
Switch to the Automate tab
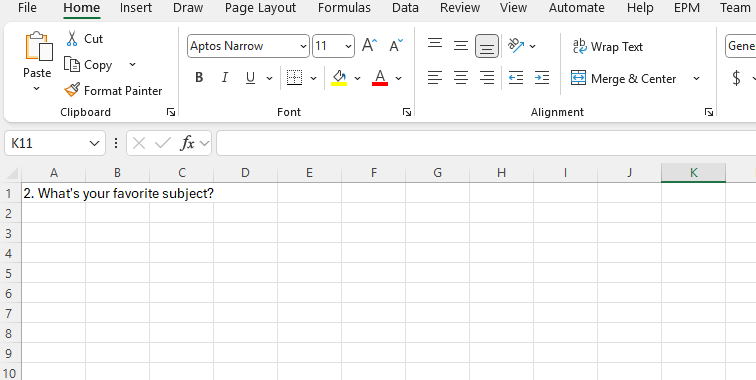pyautogui.click(x=577, y=8)
